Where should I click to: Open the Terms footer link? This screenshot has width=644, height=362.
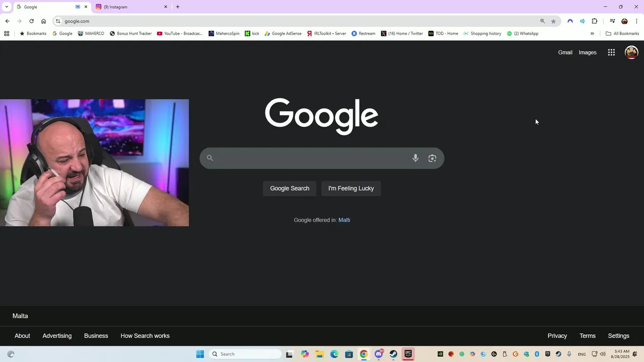[587, 336]
